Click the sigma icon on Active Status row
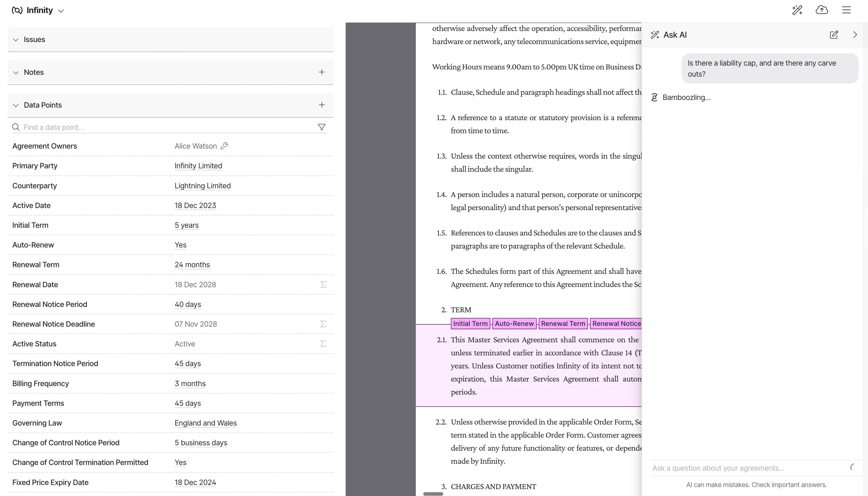 point(323,344)
